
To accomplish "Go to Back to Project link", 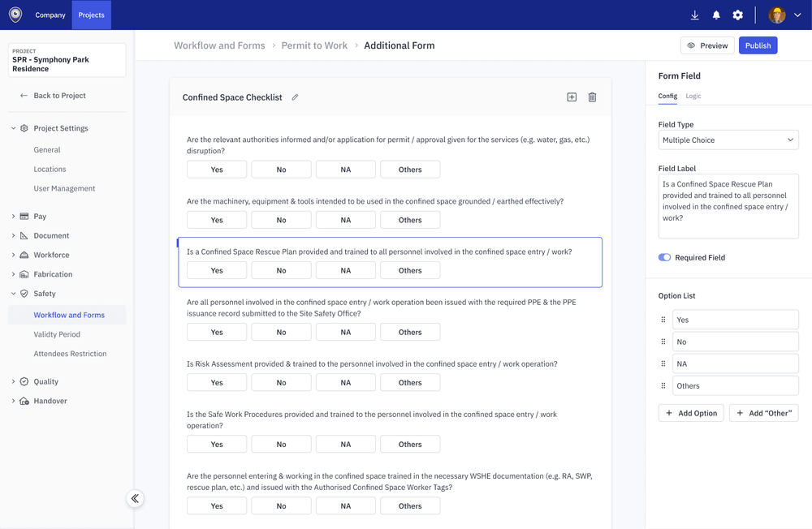I will pos(59,96).
